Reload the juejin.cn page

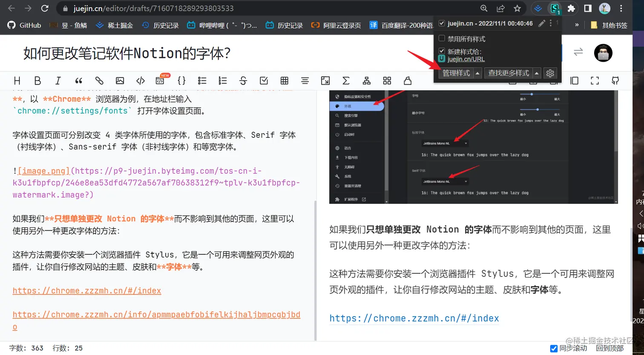45,9
